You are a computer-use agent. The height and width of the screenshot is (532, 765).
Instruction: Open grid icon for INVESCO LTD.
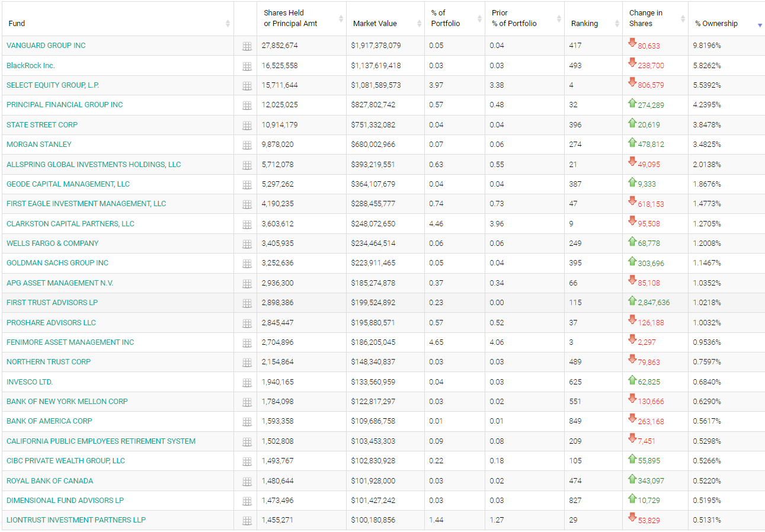coord(247,383)
